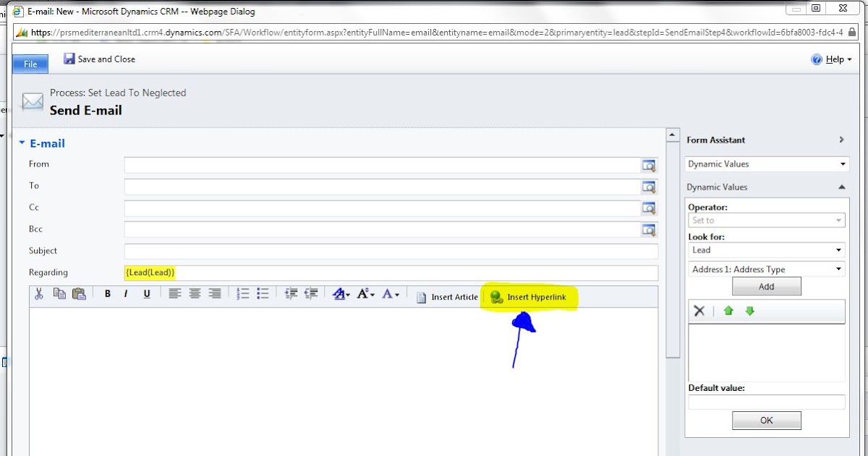This screenshot has height=456, width=868.
Task: Click the Regarding field with {Lead(Lead)}
Action: (x=391, y=273)
